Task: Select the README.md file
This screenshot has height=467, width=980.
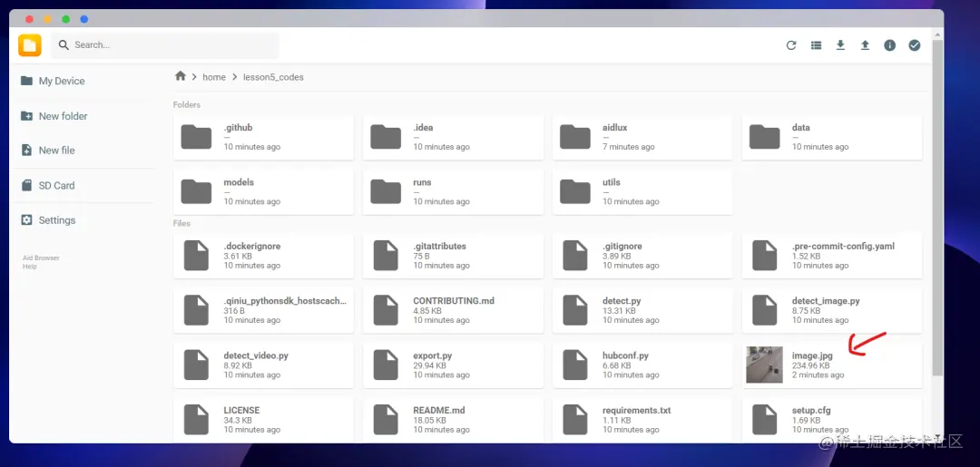Action: tap(453, 420)
